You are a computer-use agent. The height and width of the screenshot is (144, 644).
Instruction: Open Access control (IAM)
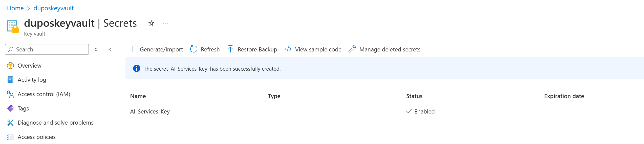[44, 94]
